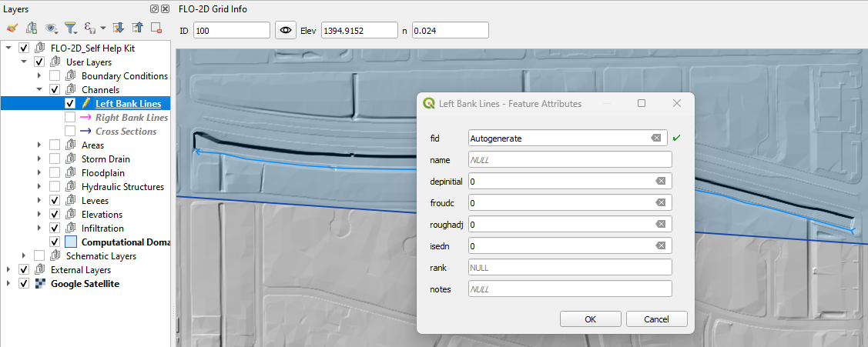This screenshot has height=347, width=868.
Task: Click the name field in attributes form
Action: click(570, 159)
